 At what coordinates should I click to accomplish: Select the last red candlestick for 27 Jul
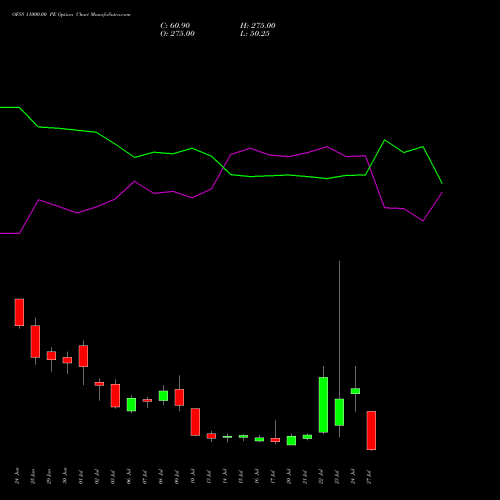coord(371,430)
